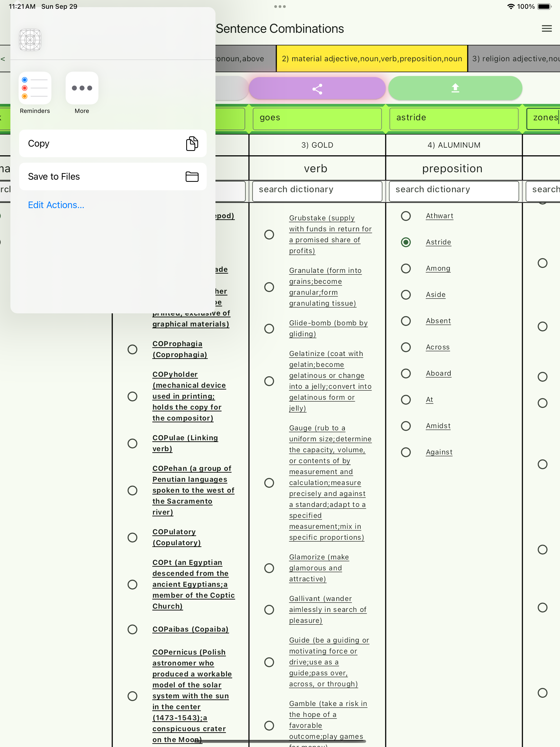The height and width of the screenshot is (747, 560).
Task: Tap the app placeholder icon in share sheet
Action: [30, 40]
